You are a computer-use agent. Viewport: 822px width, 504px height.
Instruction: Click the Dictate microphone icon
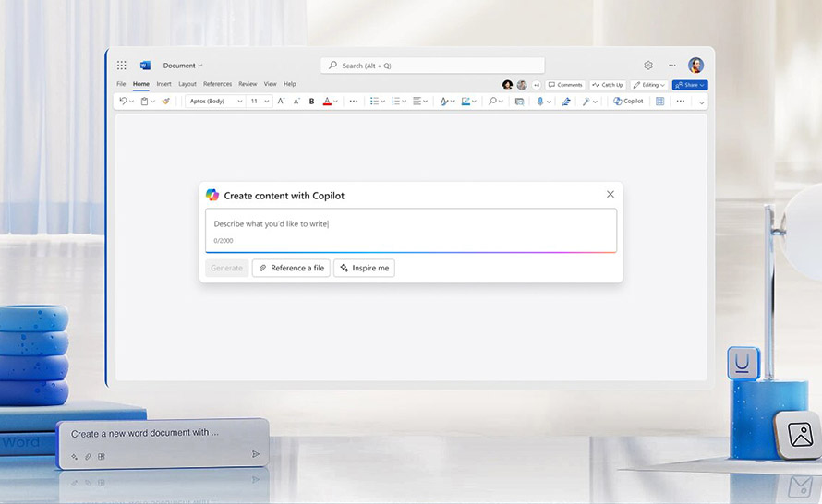(538, 102)
